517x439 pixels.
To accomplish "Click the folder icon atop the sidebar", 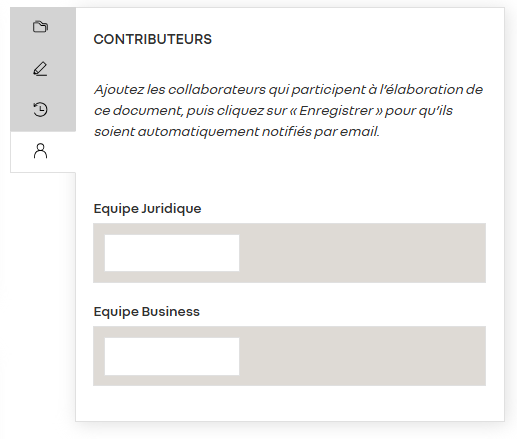I will [40, 27].
